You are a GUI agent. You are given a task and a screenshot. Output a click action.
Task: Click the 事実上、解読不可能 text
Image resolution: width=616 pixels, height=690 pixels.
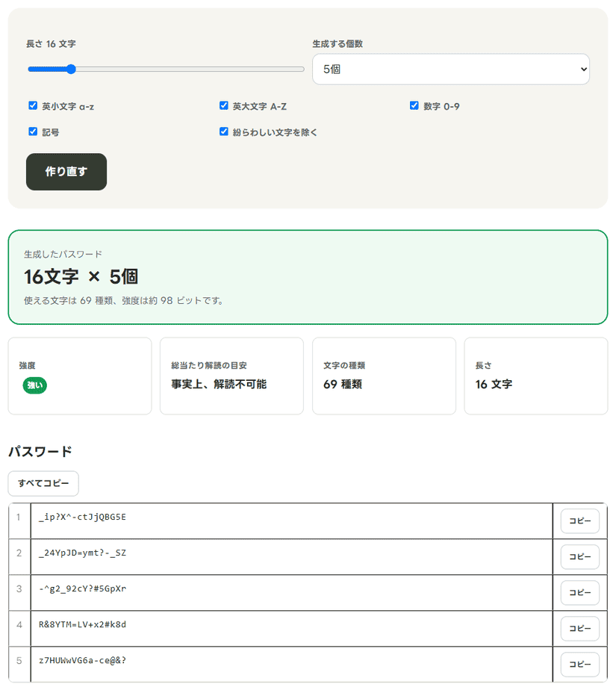coord(219,384)
